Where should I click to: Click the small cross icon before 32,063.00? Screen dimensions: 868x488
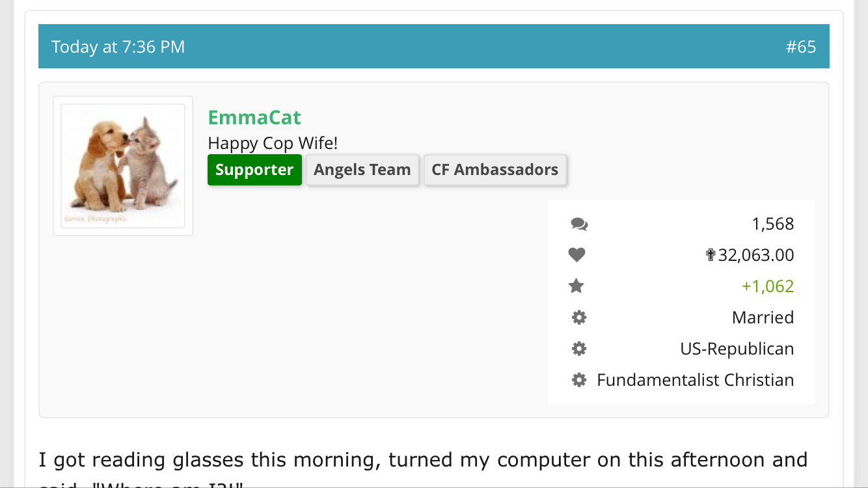(x=711, y=255)
